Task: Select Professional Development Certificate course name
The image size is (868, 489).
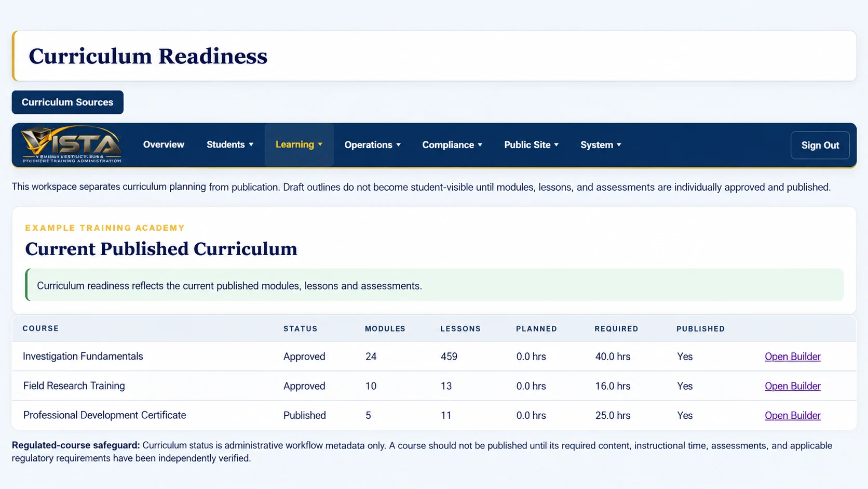Action: [x=104, y=415]
